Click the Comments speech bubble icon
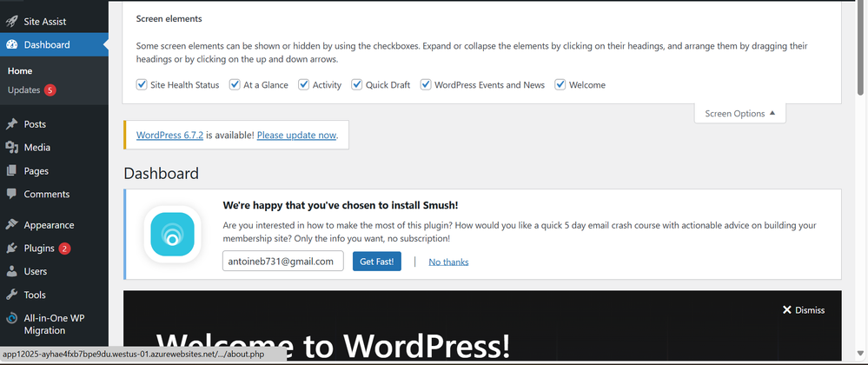This screenshot has width=868, height=365. tap(11, 194)
